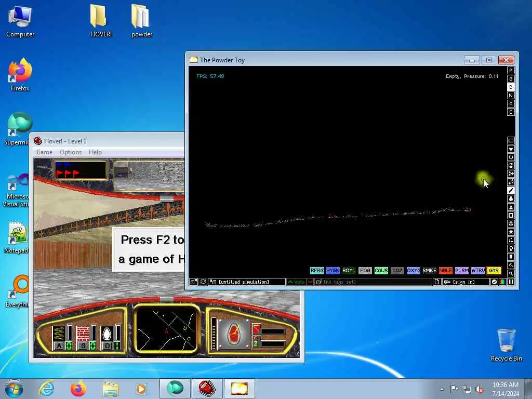The image size is (532, 399).
Task: Open simulation options with the checkmark icon
Action: pyautogui.click(x=495, y=282)
